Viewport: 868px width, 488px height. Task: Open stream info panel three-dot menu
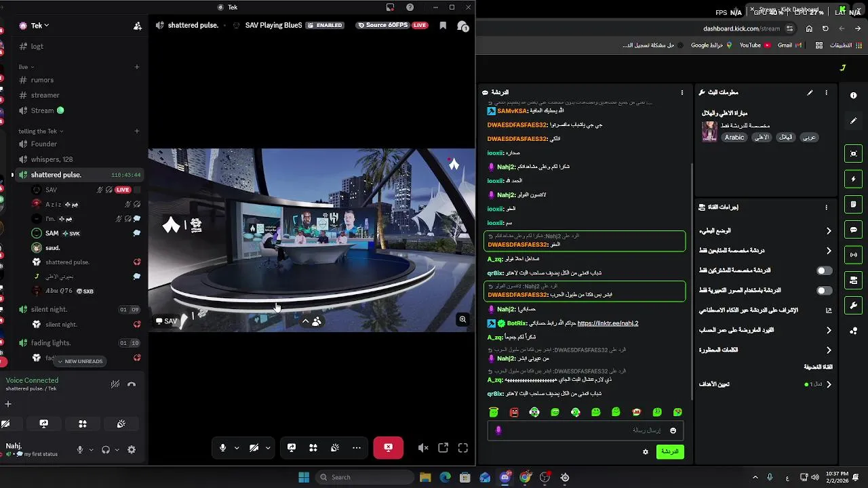click(x=826, y=92)
